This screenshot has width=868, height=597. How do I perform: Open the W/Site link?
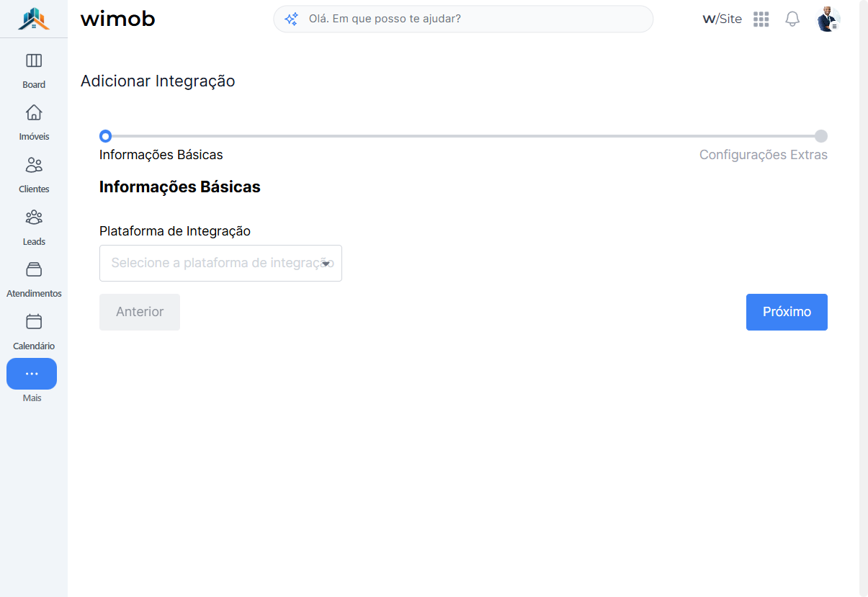722,19
